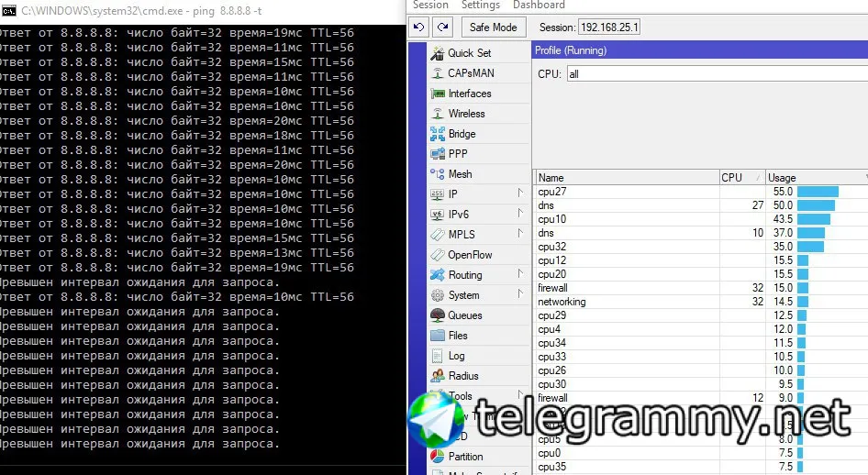The image size is (868, 475).
Task: Open Files folder icon in sidebar
Action: tap(438, 336)
